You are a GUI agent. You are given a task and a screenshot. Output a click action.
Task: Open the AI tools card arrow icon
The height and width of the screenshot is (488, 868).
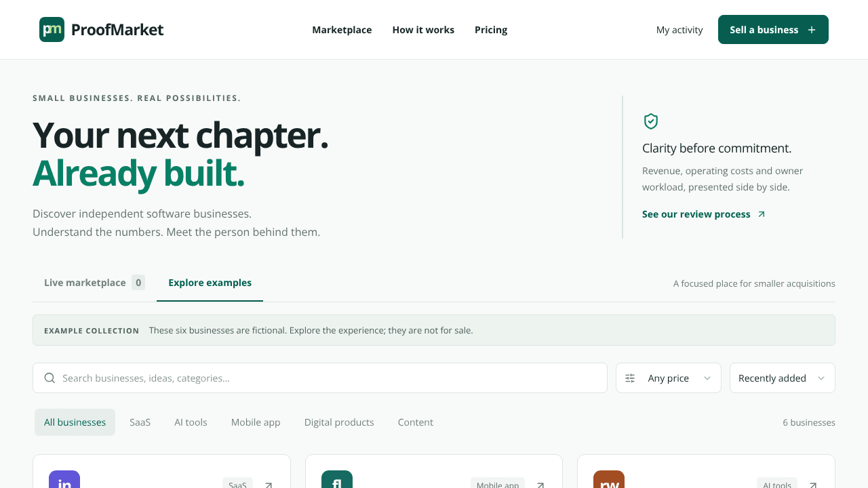(x=813, y=485)
